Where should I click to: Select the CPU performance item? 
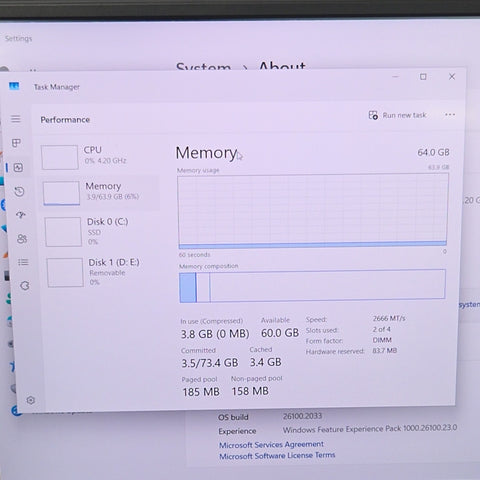click(x=99, y=156)
